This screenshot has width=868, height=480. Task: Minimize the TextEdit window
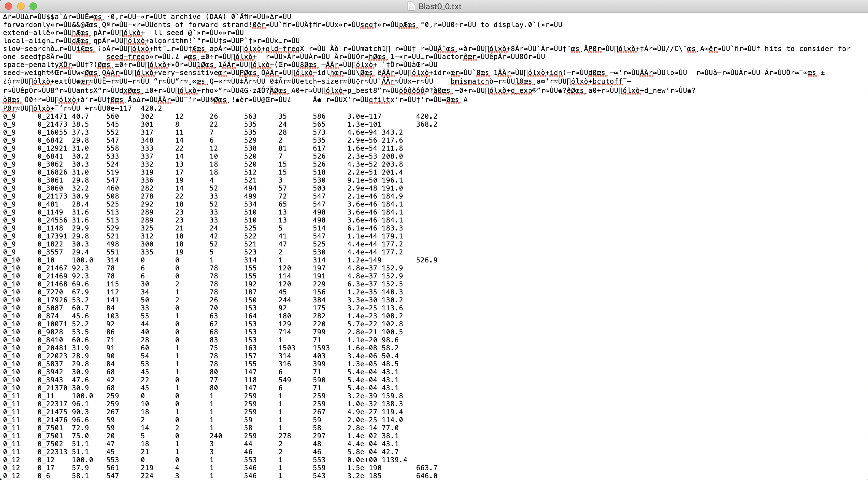[x=21, y=6]
